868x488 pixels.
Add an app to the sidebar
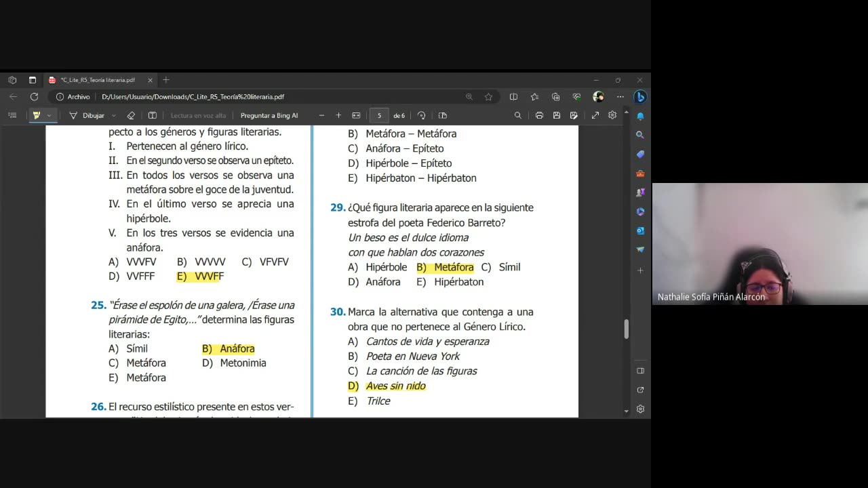tap(640, 270)
